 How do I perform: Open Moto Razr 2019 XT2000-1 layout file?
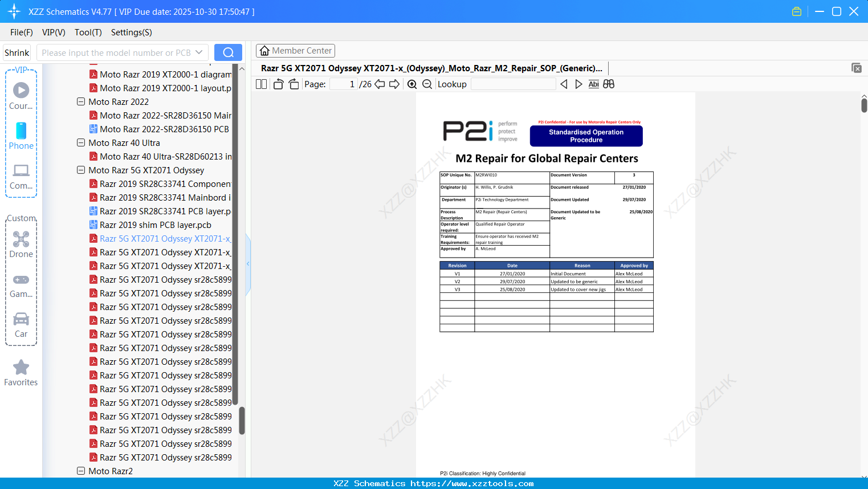[x=161, y=88]
